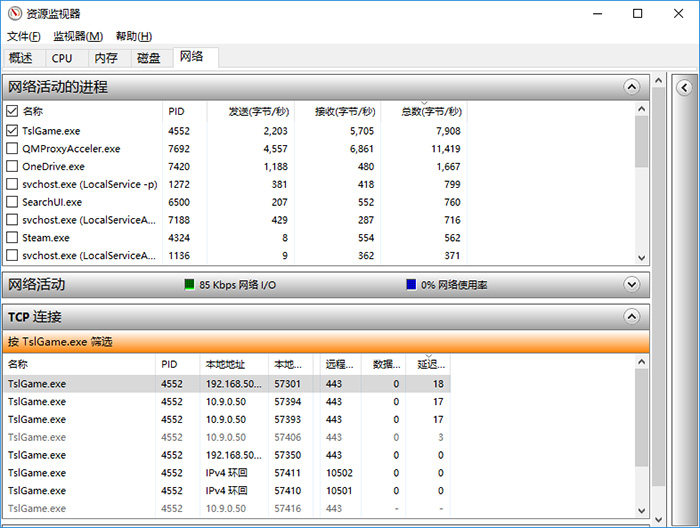
Task: Expand the 网络活动 section
Action: tap(631, 284)
